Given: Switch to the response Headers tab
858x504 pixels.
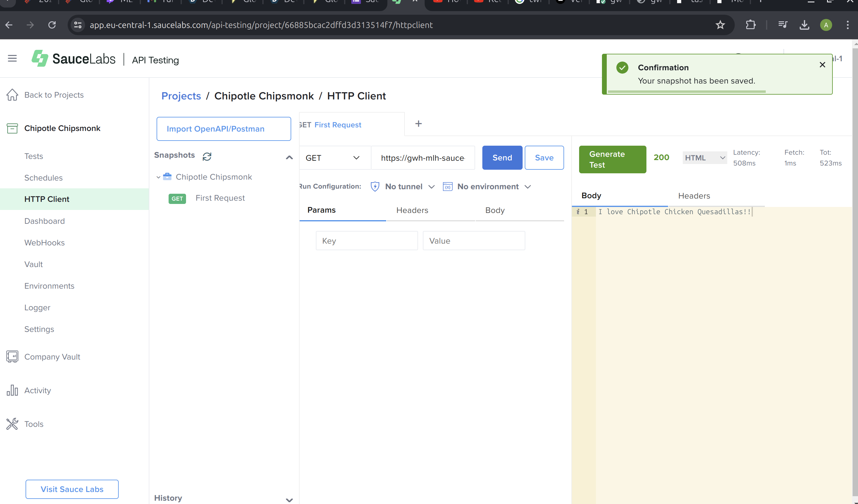Looking at the screenshot, I should 694,196.
